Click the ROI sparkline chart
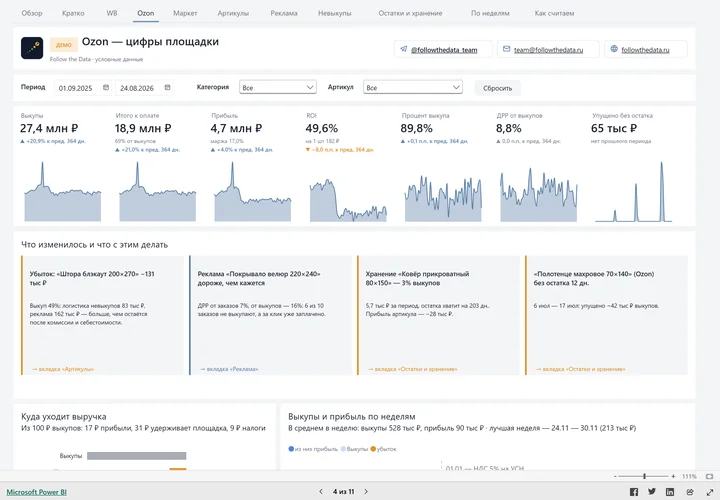720x500 pixels. pyautogui.click(x=348, y=200)
